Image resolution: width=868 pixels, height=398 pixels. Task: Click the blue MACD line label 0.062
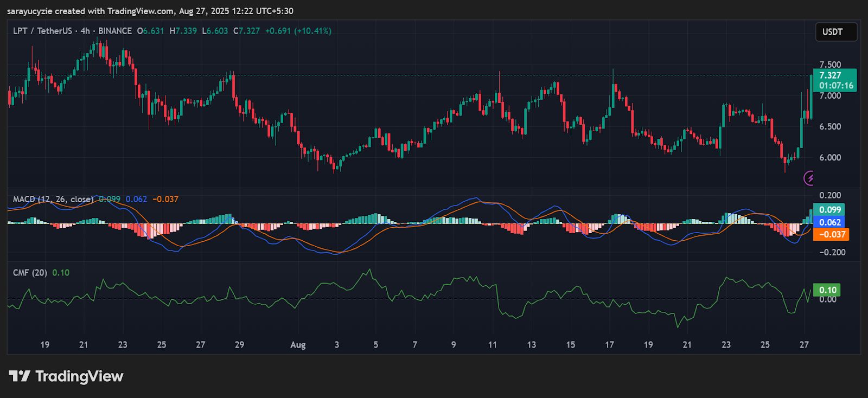[829, 222]
